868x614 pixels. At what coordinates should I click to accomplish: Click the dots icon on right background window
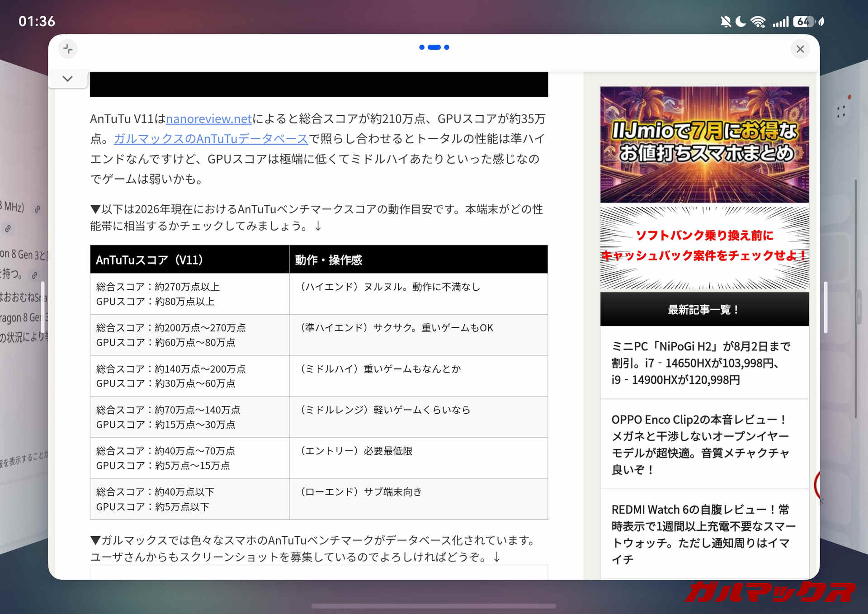tap(841, 112)
